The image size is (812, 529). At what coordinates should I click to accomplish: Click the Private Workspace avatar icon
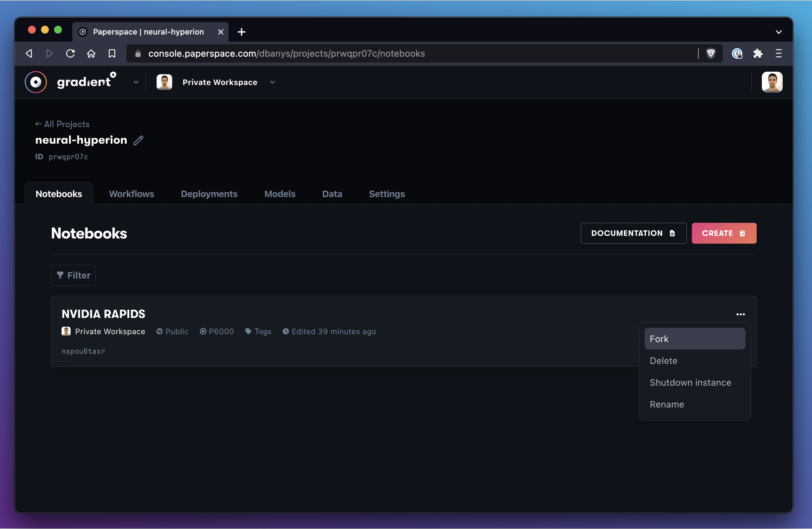click(x=164, y=82)
